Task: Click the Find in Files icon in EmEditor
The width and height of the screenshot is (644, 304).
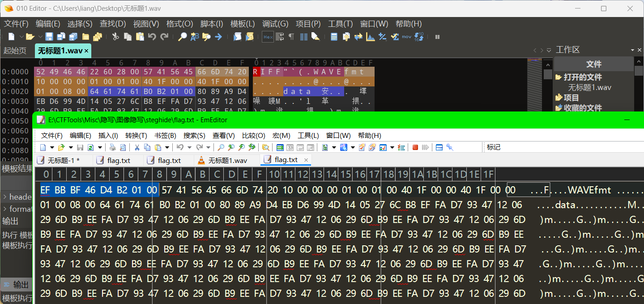Action: [x=265, y=147]
